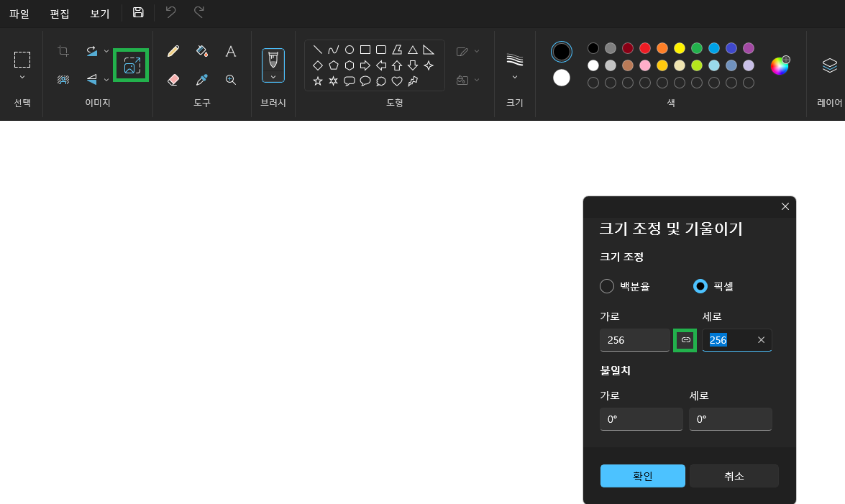845x504 pixels.
Task: Click the Flip image icon
Action: point(91,80)
